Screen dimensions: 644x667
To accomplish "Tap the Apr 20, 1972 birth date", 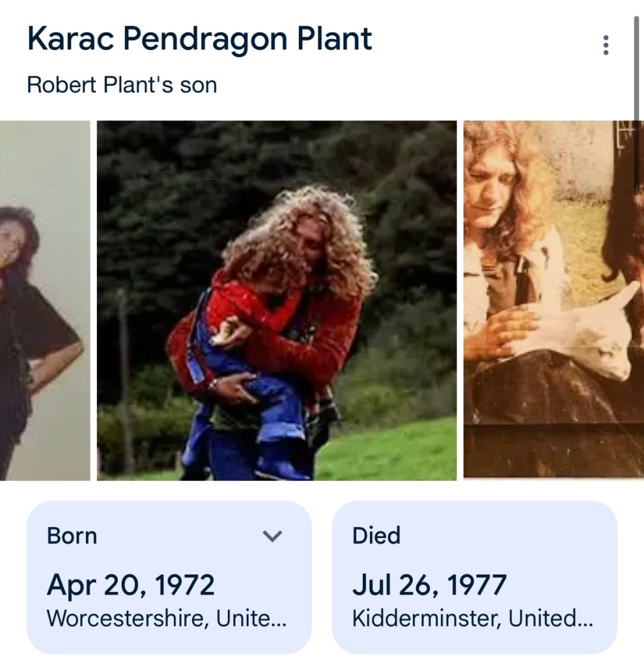I will click(130, 584).
